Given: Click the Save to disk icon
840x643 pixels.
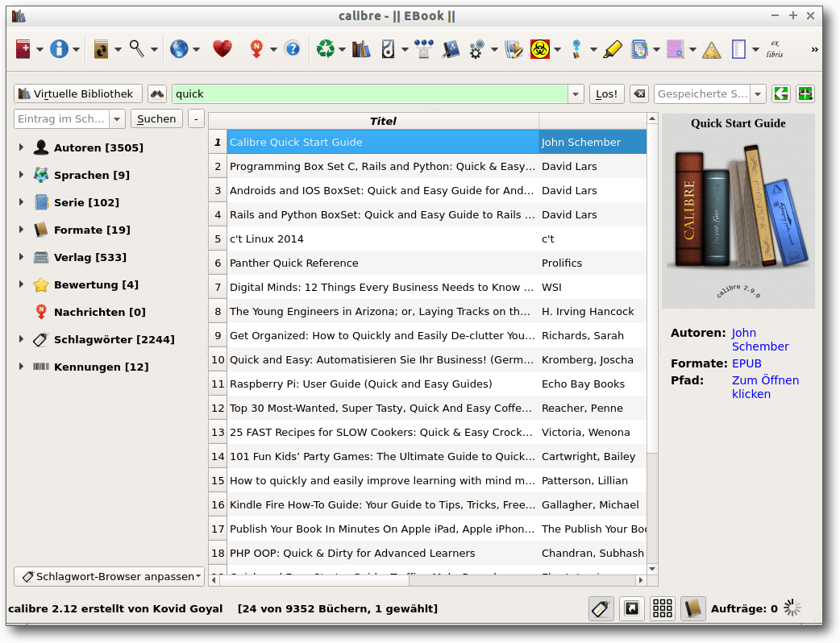Looking at the screenshot, I should [389, 49].
